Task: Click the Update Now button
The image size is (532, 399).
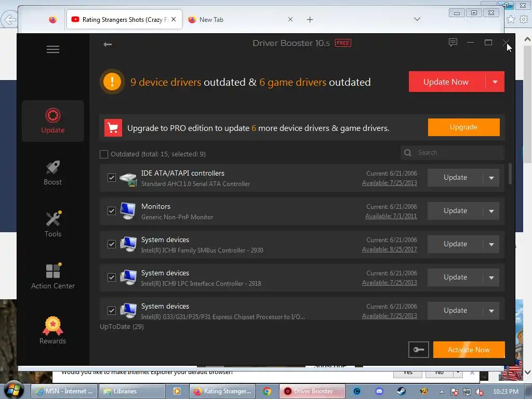Action: coord(446,82)
